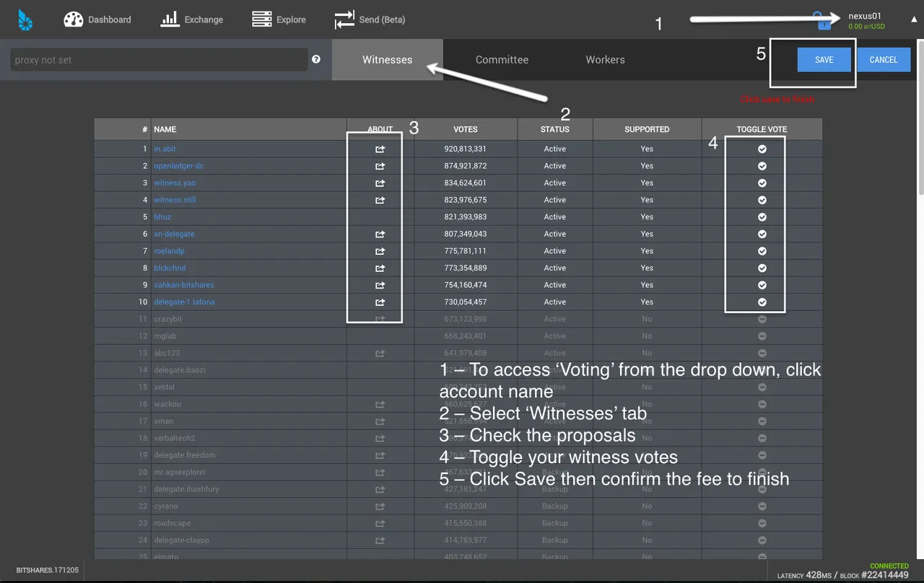Toggle vote for witness.yao
924x583 pixels.
(762, 183)
